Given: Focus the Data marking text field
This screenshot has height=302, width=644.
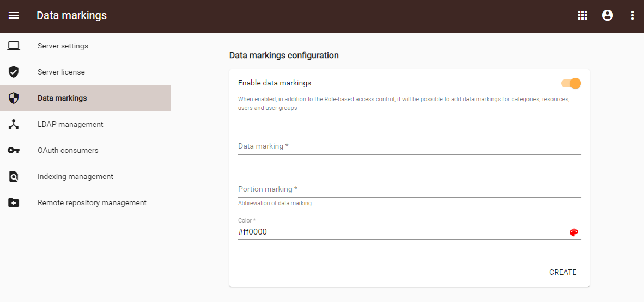Looking at the screenshot, I should point(409,146).
